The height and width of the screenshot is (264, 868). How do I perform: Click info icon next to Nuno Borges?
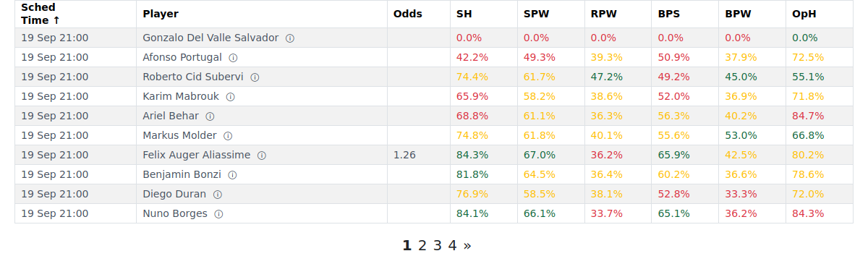point(219,214)
